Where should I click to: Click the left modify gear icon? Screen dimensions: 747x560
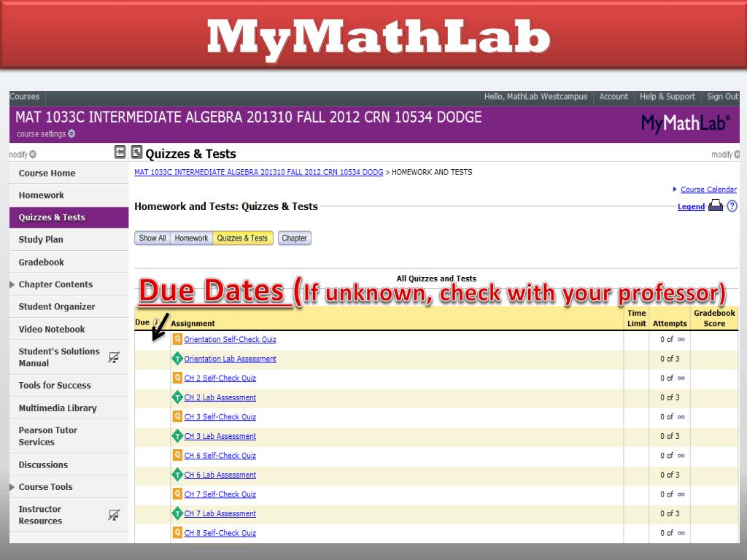[32, 155]
